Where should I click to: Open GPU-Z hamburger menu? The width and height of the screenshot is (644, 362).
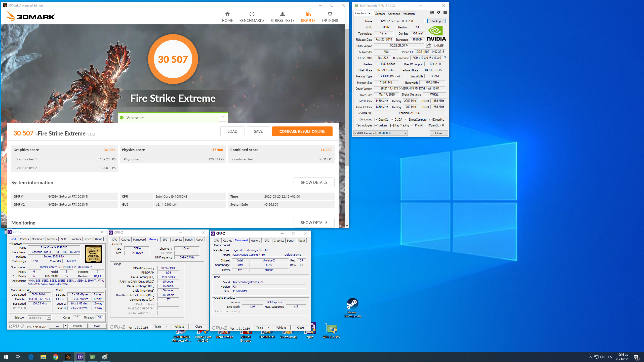click(x=445, y=12)
